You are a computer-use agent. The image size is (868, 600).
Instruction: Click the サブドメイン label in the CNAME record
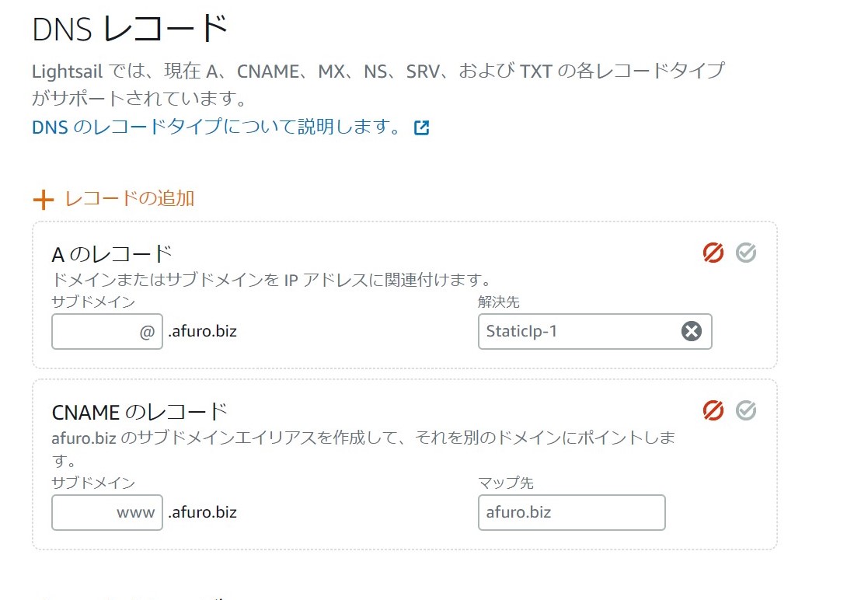[93, 483]
